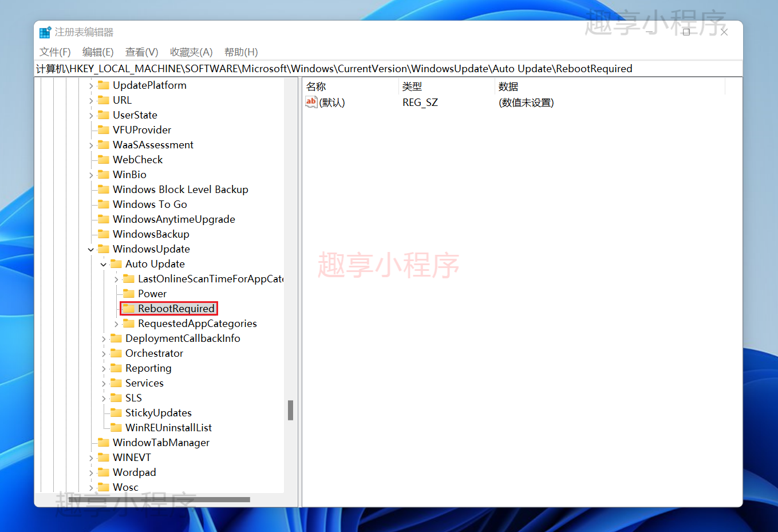
Task: Click the WaaSAssessment folder icon
Action: (x=104, y=144)
